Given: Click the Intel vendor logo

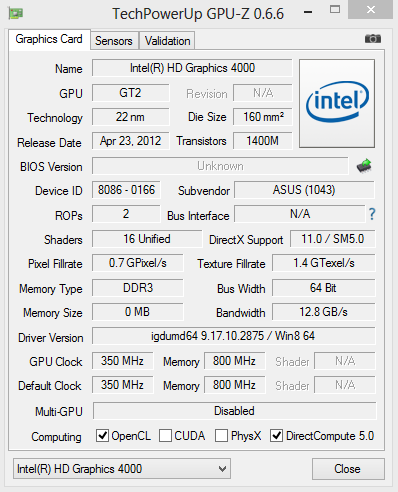Looking at the screenshot, I should pyautogui.click(x=337, y=103).
